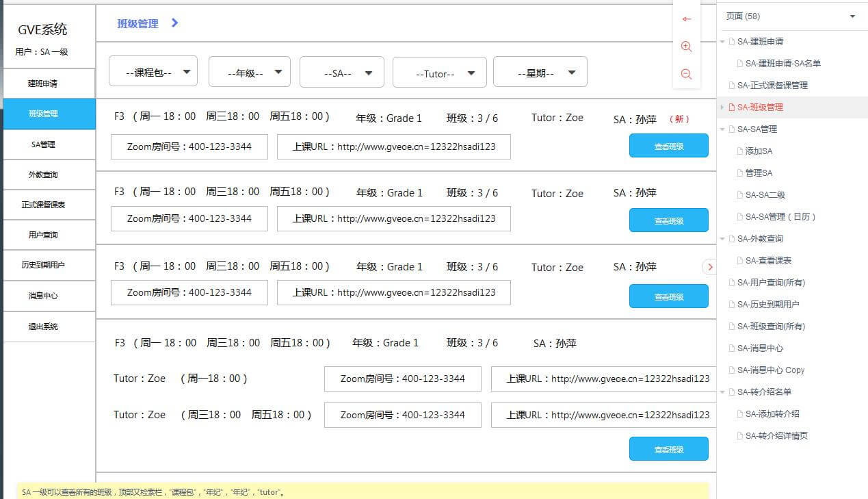Click the zoom in magnifier icon
868x499 pixels.
tap(687, 47)
